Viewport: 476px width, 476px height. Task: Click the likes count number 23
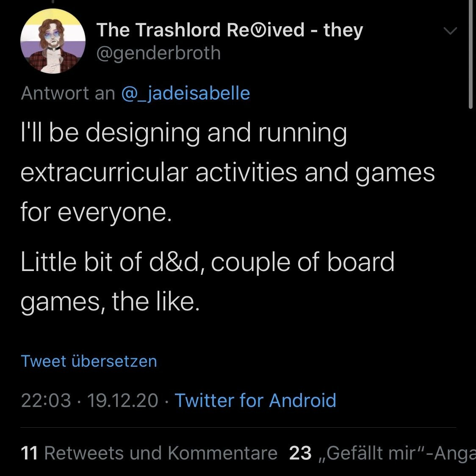pos(300,453)
